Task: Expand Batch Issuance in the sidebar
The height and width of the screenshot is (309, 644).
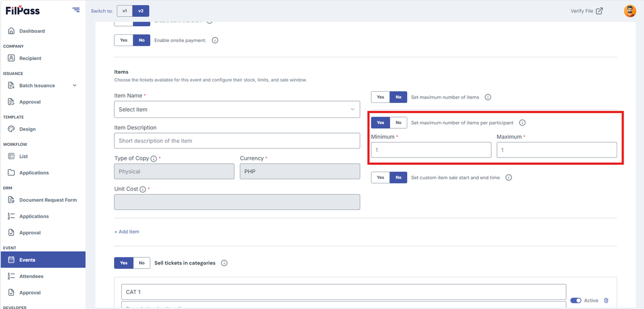Action: (75, 85)
